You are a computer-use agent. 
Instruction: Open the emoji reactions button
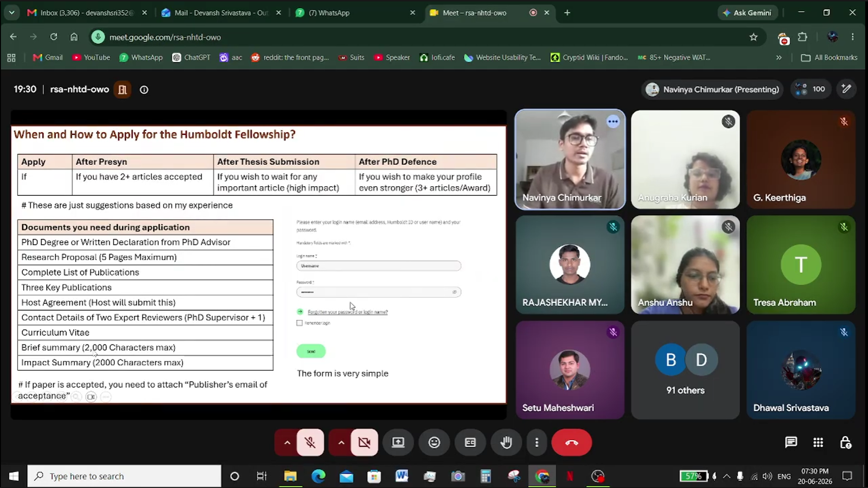(434, 443)
